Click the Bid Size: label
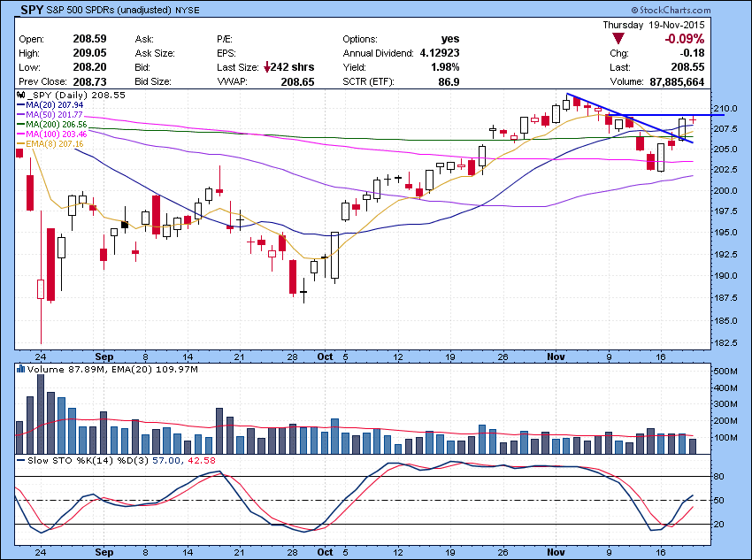The height and width of the screenshot is (560, 752). (x=153, y=81)
